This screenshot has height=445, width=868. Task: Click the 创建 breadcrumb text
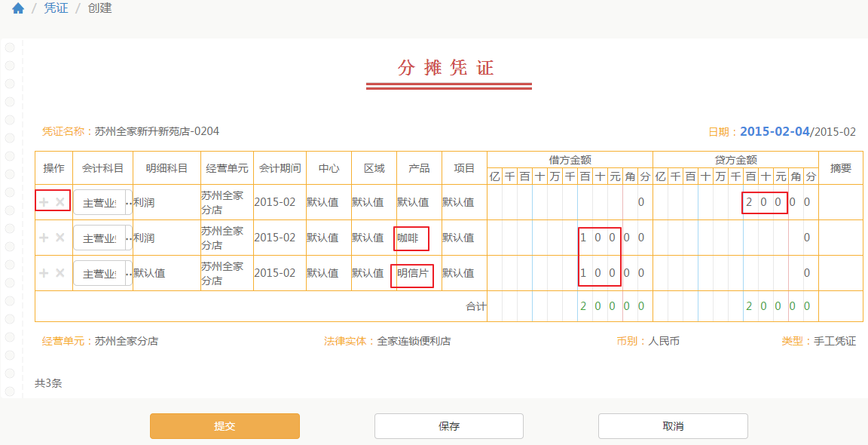[99, 8]
